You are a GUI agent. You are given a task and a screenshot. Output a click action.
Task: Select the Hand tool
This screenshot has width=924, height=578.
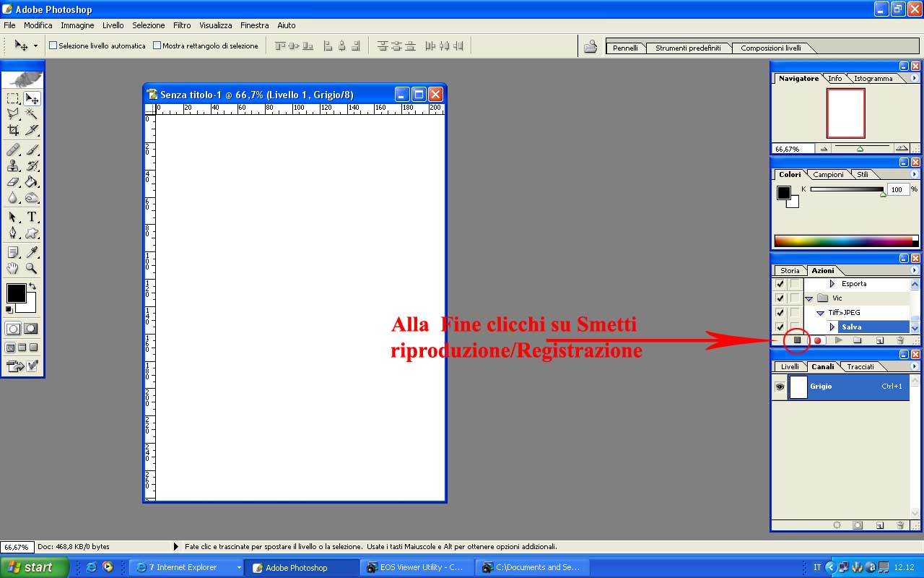tap(13, 269)
